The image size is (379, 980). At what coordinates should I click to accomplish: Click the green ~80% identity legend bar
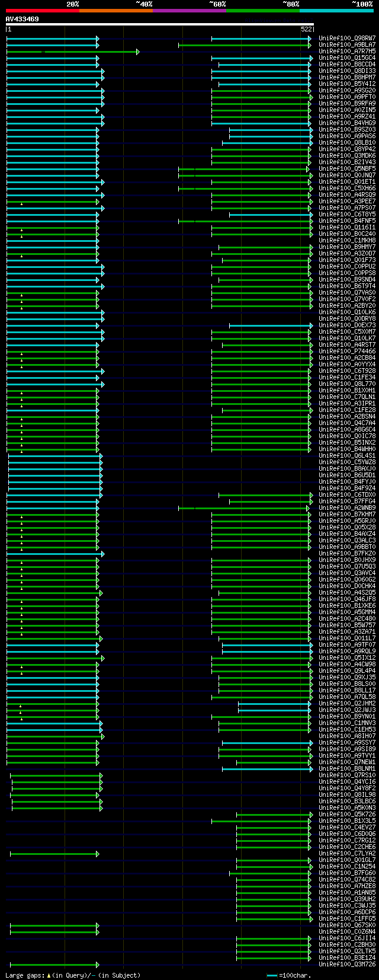263,10
